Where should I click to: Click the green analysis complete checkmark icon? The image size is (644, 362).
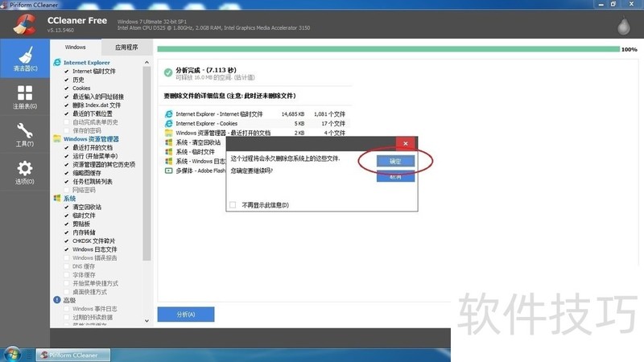[168, 72]
